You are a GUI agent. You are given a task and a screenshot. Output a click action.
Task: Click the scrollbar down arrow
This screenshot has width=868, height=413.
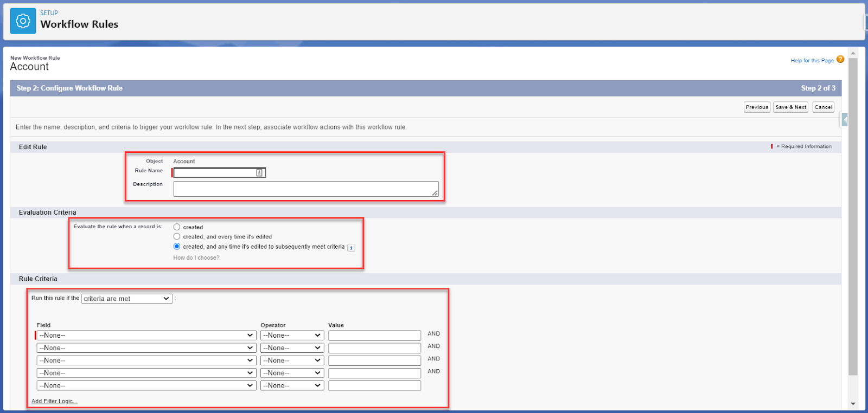click(853, 404)
